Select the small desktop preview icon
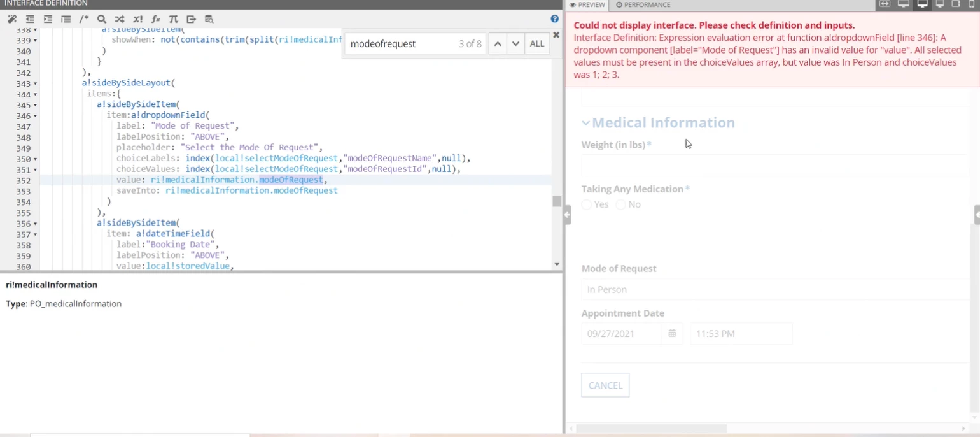 click(x=940, y=4)
